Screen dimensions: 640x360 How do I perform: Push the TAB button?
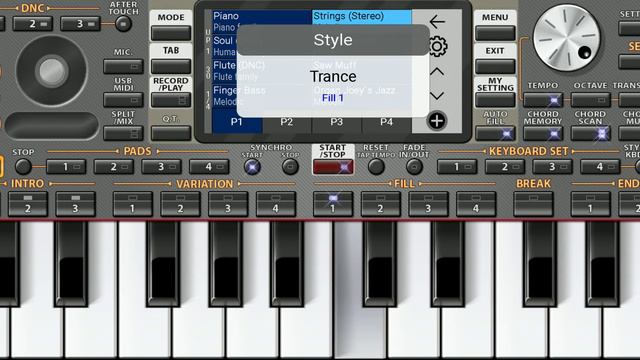tap(171, 66)
